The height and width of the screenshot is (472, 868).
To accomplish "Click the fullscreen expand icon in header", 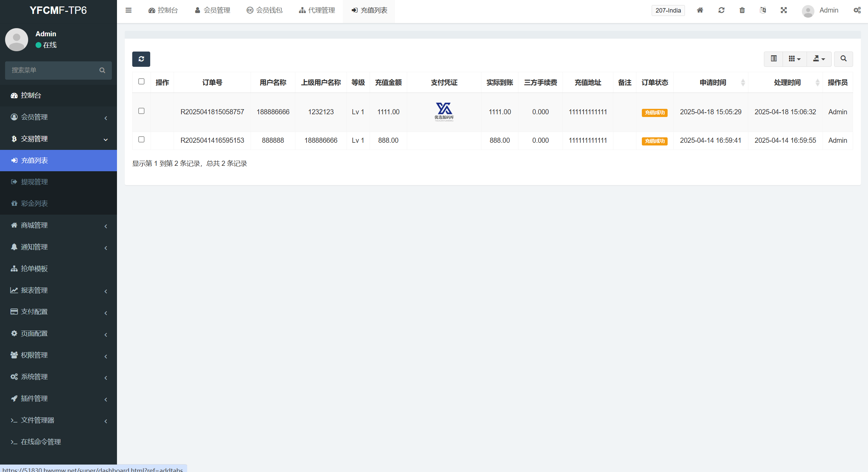I will point(784,10).
